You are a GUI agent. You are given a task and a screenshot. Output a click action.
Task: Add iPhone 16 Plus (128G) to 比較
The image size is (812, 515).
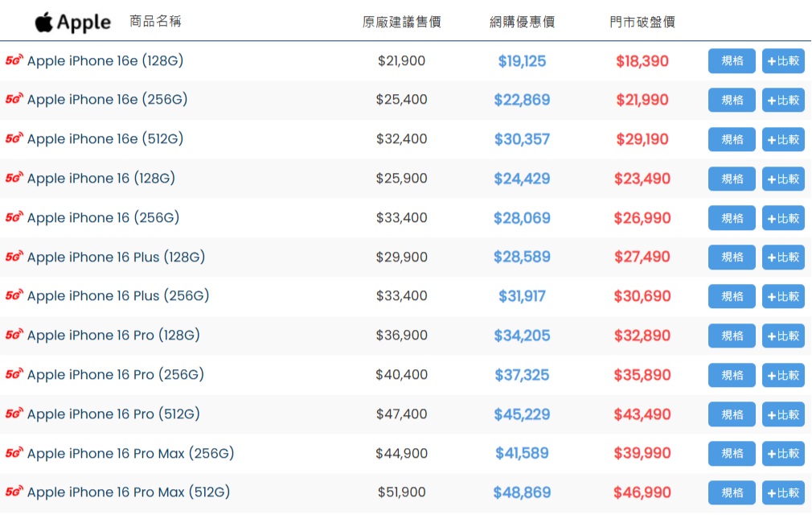coord(783,257)
